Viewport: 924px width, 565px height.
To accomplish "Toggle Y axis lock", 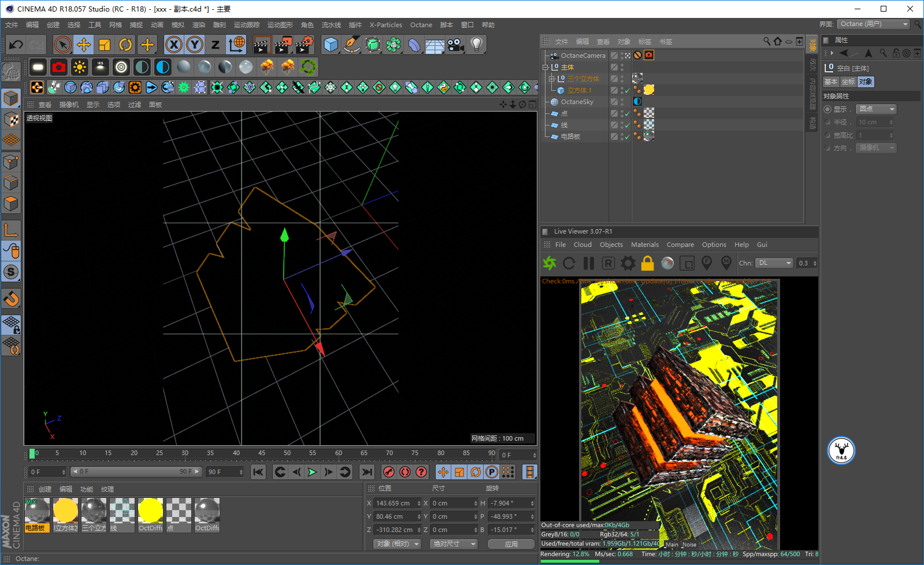I will [195, 45].
